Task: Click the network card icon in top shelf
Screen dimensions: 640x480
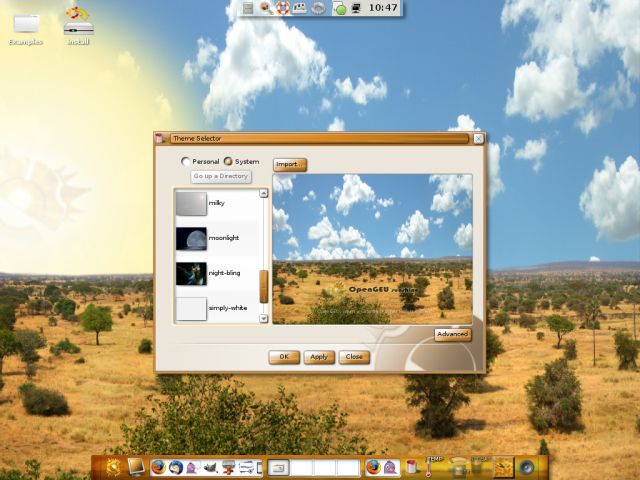Action: tap(300, 8)
